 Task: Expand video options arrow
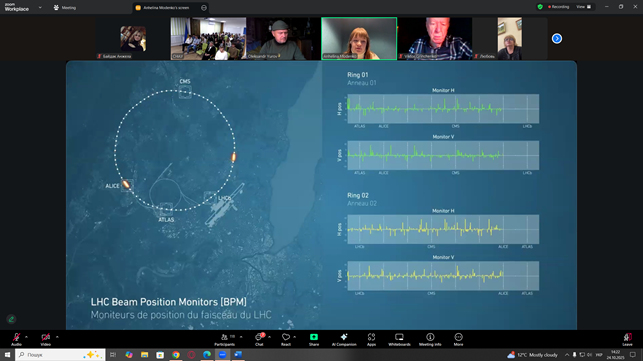[x=57, y=337]
